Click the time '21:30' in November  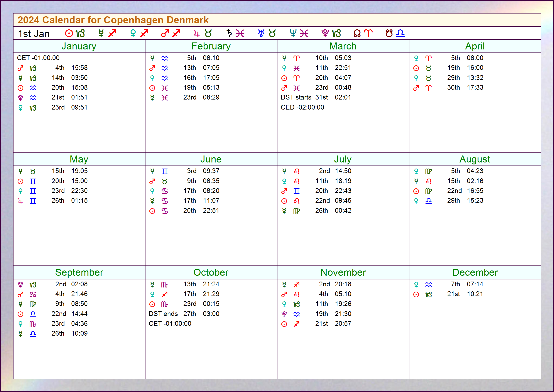(x=343, y=314)
